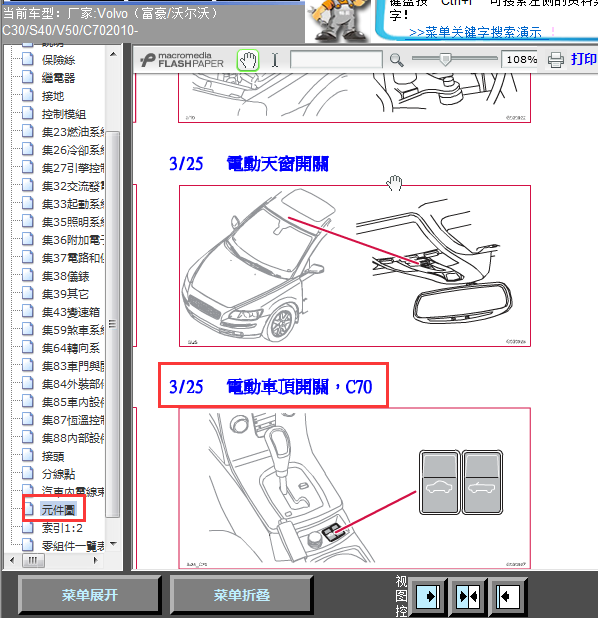The image size is (598, 618).
Task: Click the tree horizontal scroll-right arrow
Action: point(95,560)
